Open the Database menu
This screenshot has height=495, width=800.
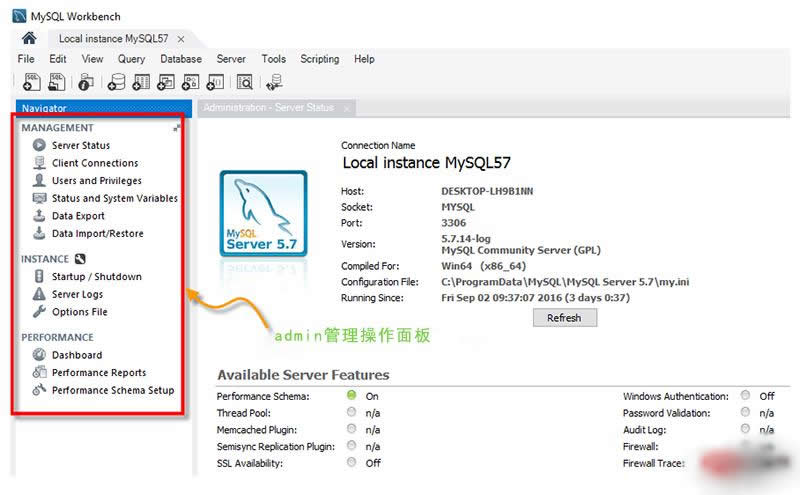click(181, 59)
